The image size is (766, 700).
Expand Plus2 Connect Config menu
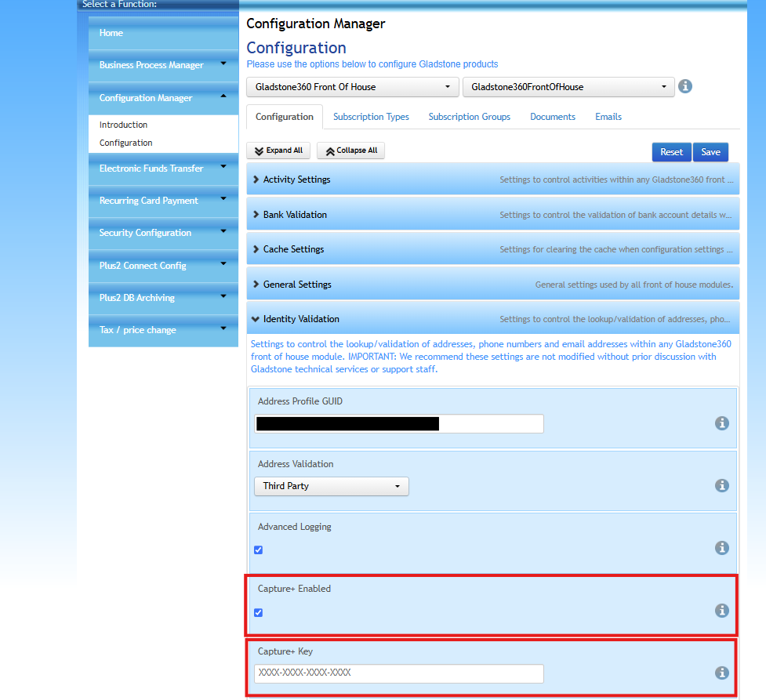click(x=163, y=266)
